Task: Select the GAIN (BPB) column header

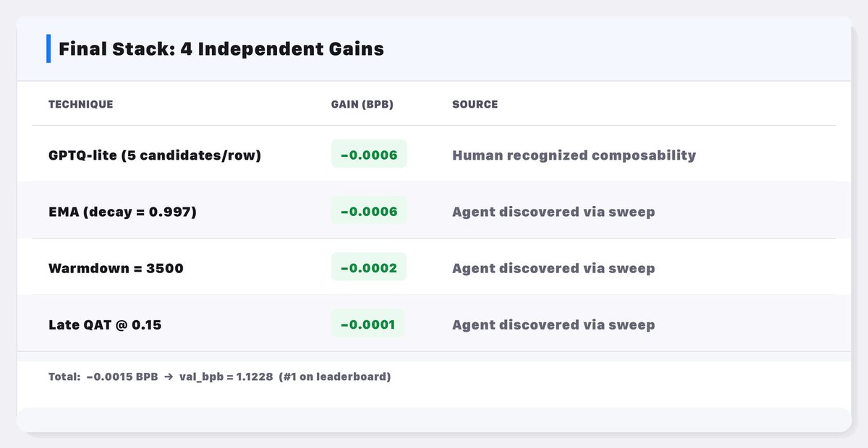Action: pos(362,104)
